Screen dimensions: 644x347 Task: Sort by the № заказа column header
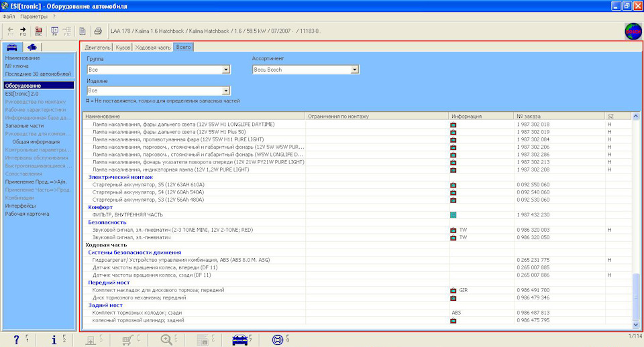pyautogui.click(x=559, y=117)
